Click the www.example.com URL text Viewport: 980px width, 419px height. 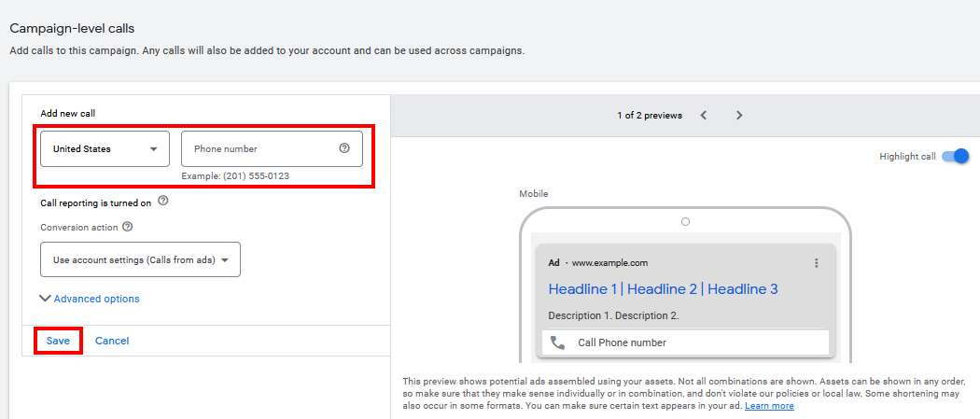(x=610, y=263)
